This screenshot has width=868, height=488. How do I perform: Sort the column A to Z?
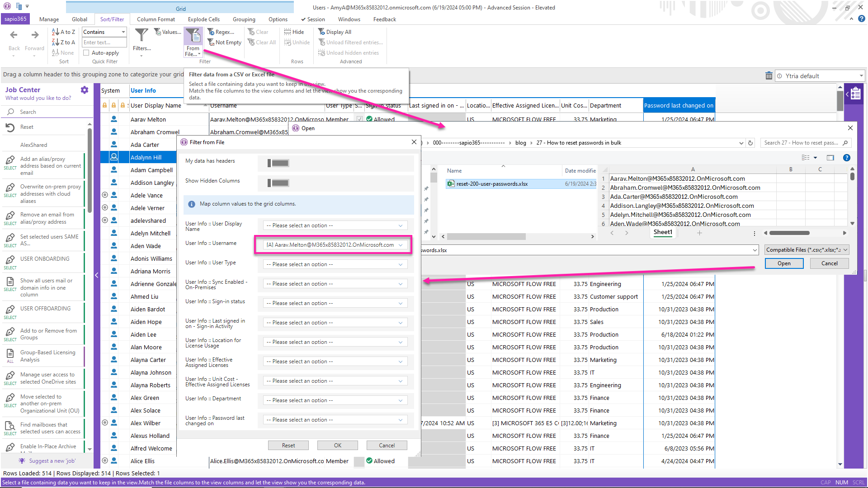pyautogui.click(x=63, y=32)
